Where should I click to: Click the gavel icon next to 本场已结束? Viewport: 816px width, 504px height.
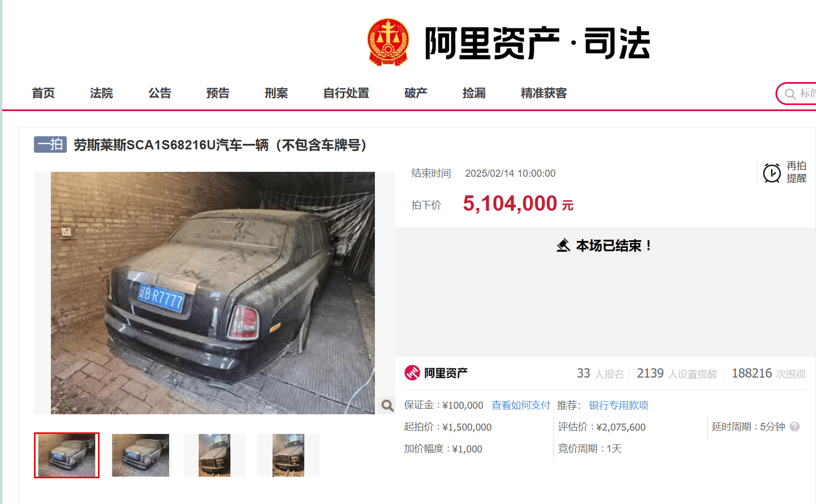pos(563,245)
